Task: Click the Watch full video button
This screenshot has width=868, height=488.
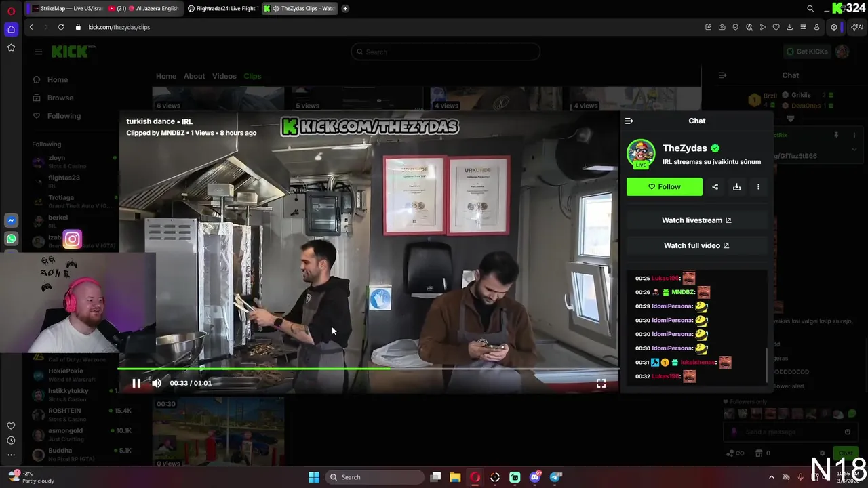Action: 696,245
